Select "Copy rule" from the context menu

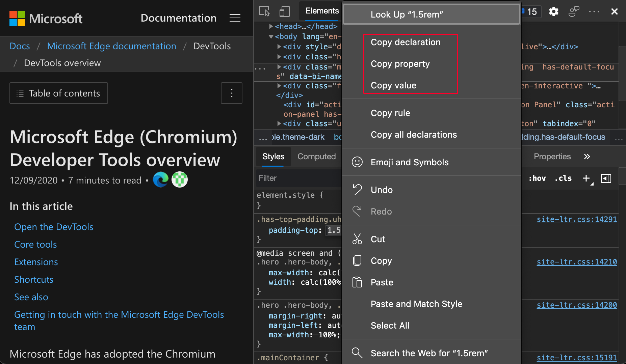390,113
